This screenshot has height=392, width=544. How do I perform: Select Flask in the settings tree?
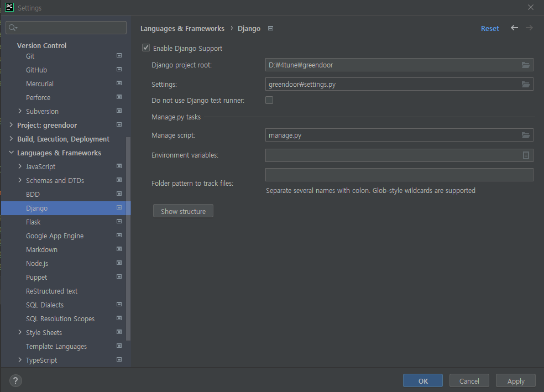[33, 222]
